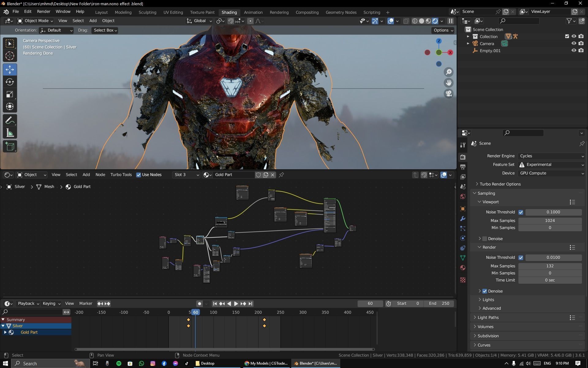Screen dimensions: 588x368
Task: Open the Output properties tab icon
Action: click(463, 167)
